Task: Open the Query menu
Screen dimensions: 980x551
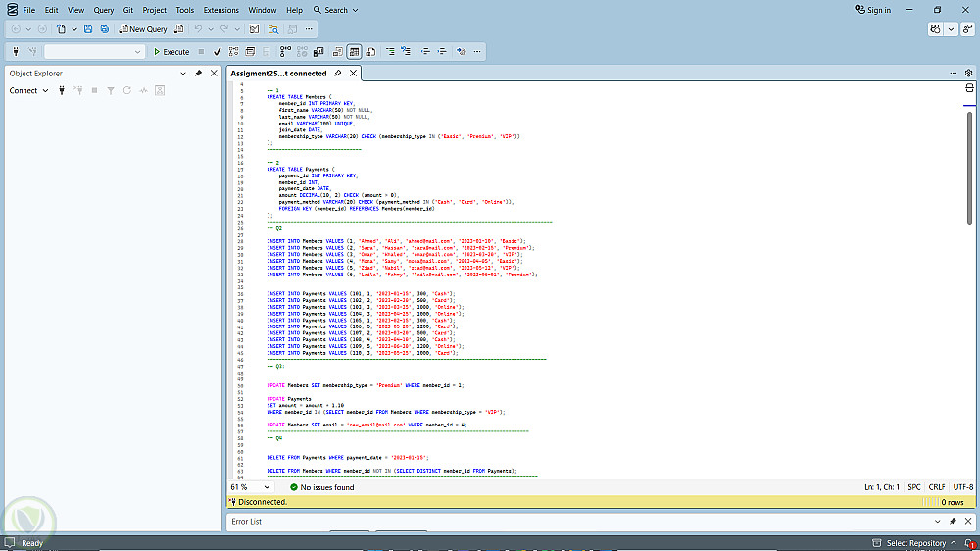Action: 103,10
